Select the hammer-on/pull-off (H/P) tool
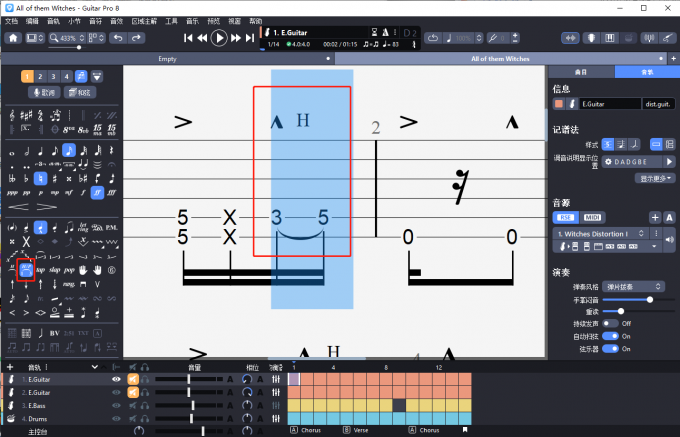Viewport: 680px width, 437px height. coord(26,270)
